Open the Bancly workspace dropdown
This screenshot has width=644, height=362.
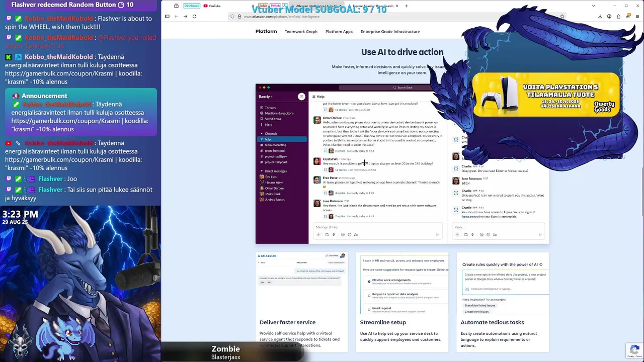[x=266, y=97]
